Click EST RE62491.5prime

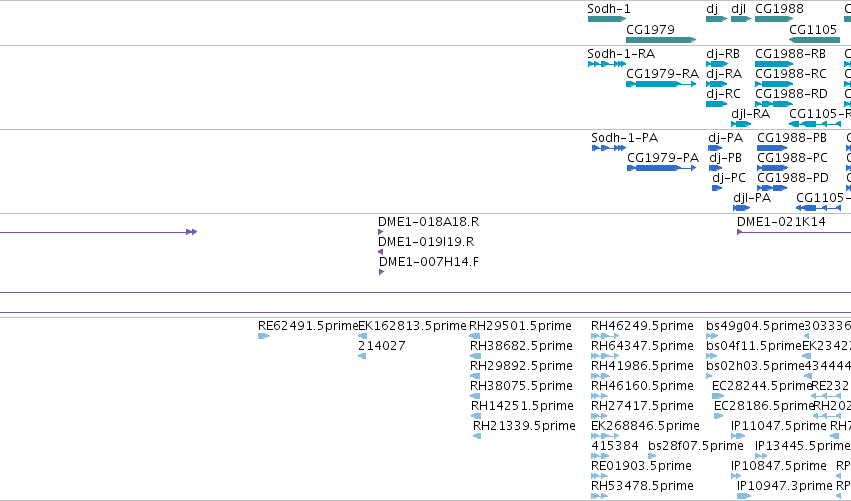tap(263, 337)
